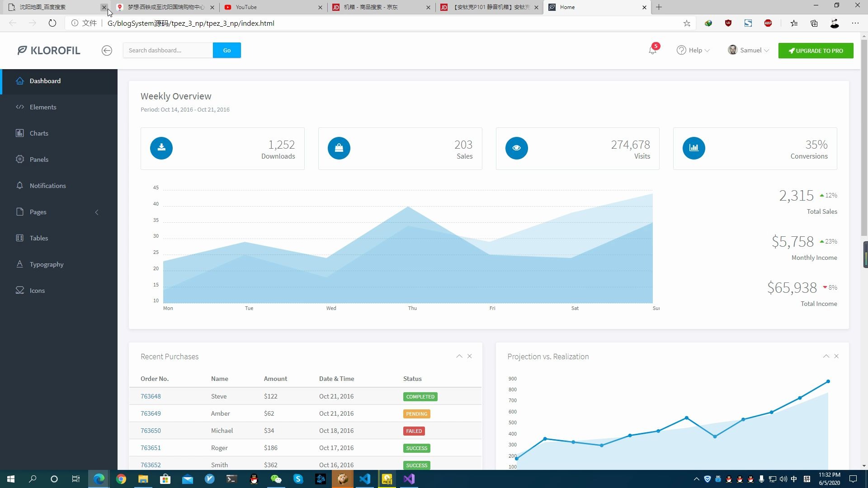The height and width of the screenshot is (488, 868).
Task: Toggle minimize on Projection vs. Realization widget
Action: (826, 357)
